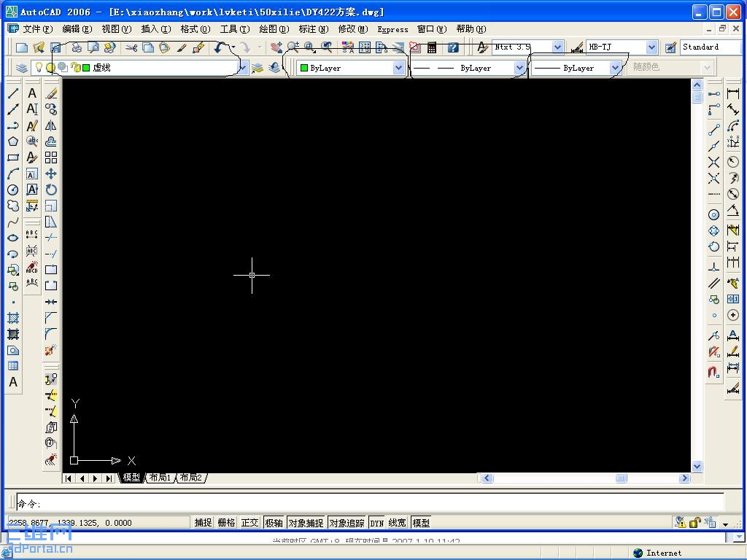
Task: Open the Table tool
Action: point(13,366)
